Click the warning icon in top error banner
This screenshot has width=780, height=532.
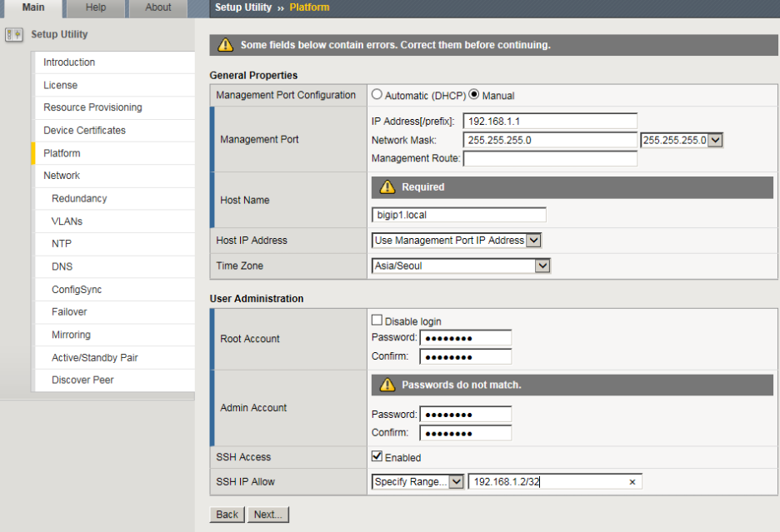pyautogui.click(x=225, y=45)
